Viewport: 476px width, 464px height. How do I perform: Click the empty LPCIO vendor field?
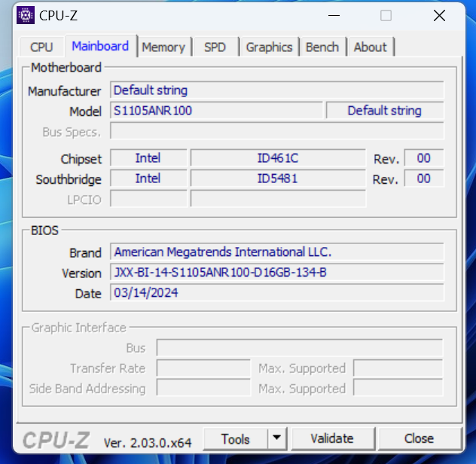148,199
